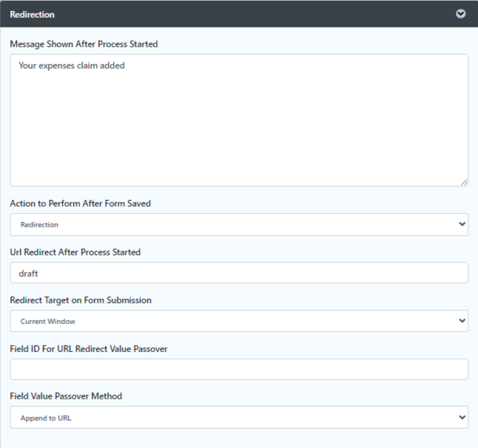
Task: Open the Redirect Target on Form Submission dropdown
Action: point(239,321)
